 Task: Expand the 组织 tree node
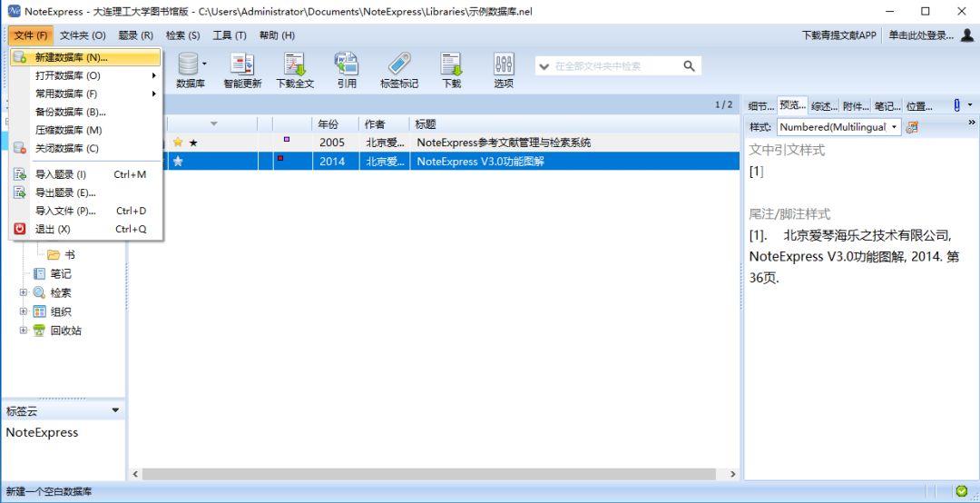pyautogui.click(x=24, y=311)
